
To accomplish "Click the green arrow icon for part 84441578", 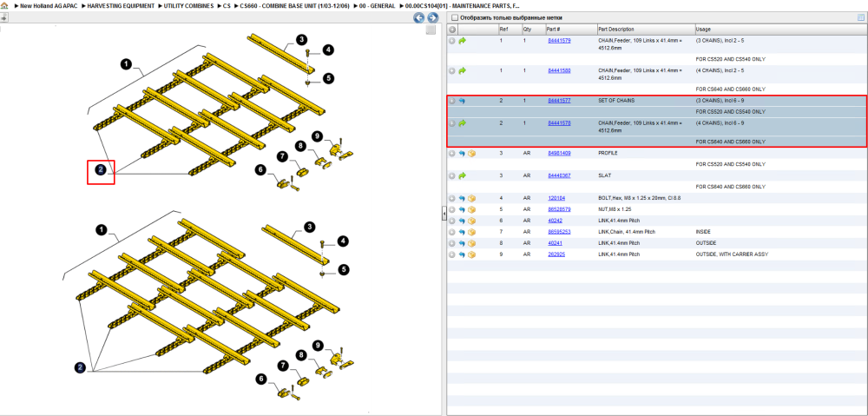I will point(463,123).
